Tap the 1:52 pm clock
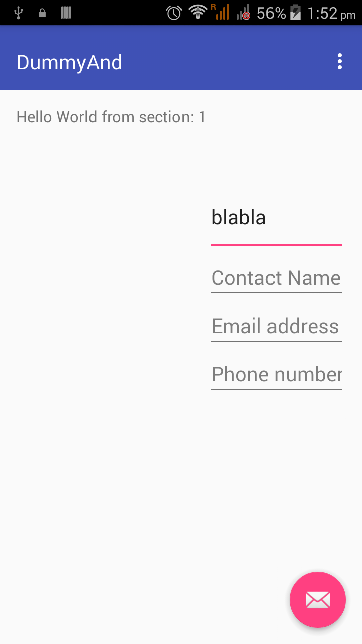362x644 pixels. (331, 13)
